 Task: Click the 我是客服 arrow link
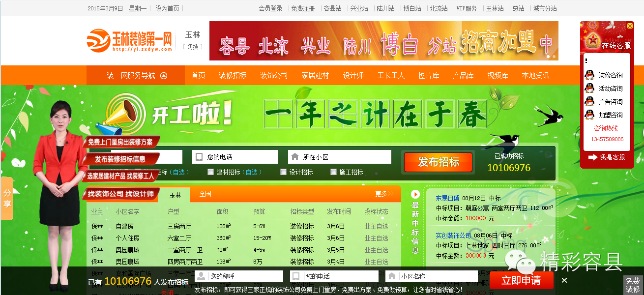[x=607, y=157]
